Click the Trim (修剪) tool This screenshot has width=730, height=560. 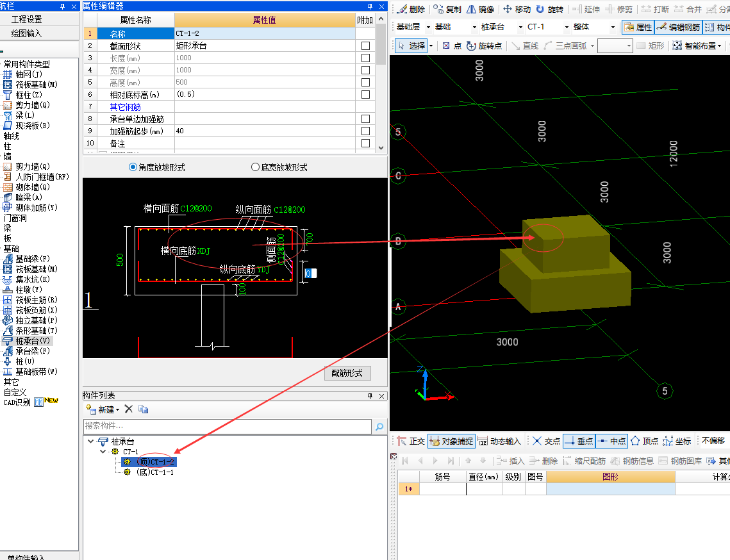click(x=619, y=10)
